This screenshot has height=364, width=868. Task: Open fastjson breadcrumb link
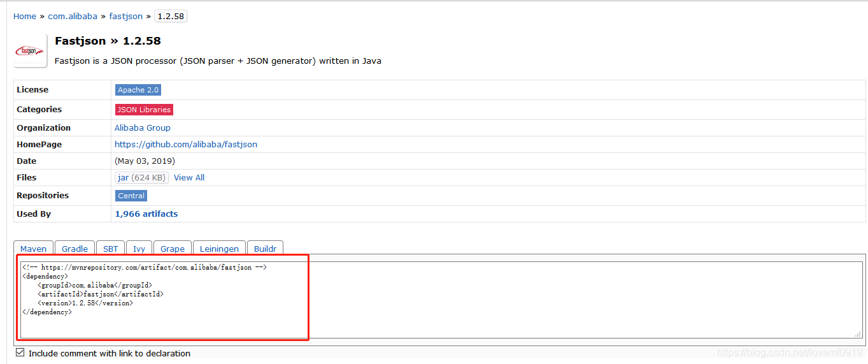click(126, 16)
